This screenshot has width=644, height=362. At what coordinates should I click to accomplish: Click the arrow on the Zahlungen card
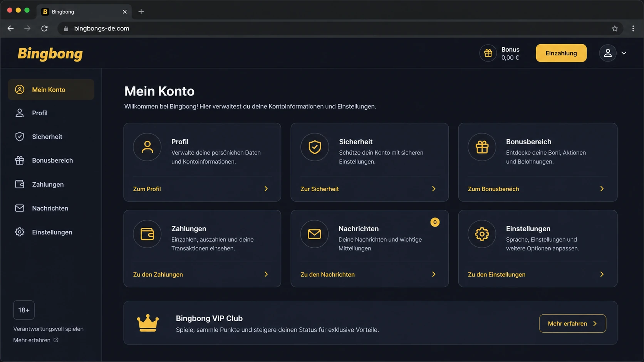point(266,274)
